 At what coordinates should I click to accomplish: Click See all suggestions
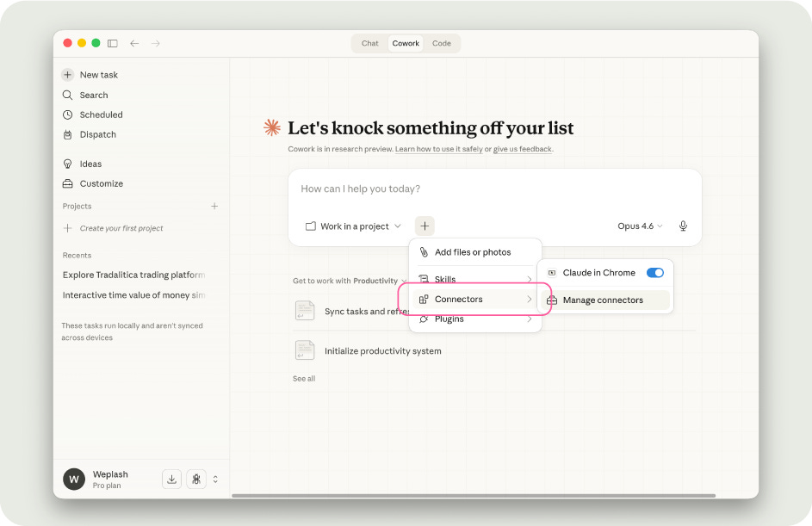(x=304, y=379)
